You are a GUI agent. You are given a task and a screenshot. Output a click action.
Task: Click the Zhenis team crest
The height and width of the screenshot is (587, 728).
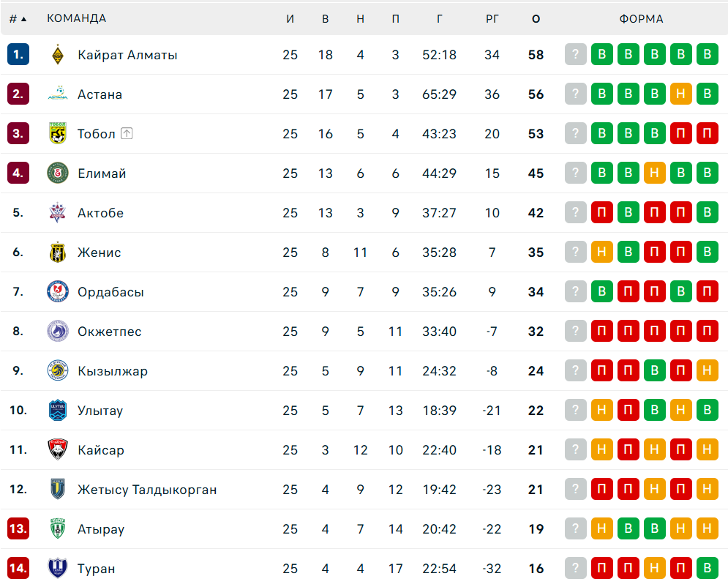pyautogui.click(x=58, y=253)
